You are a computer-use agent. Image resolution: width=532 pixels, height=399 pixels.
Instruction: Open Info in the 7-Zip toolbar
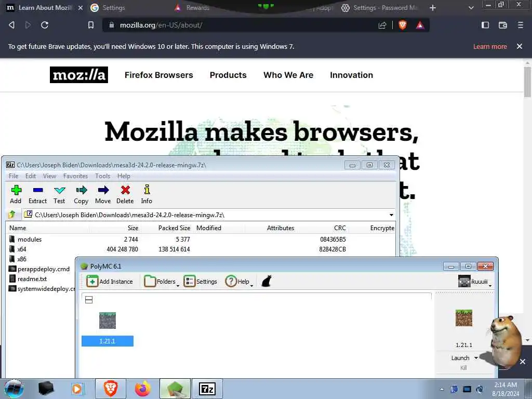coord(147,194)
